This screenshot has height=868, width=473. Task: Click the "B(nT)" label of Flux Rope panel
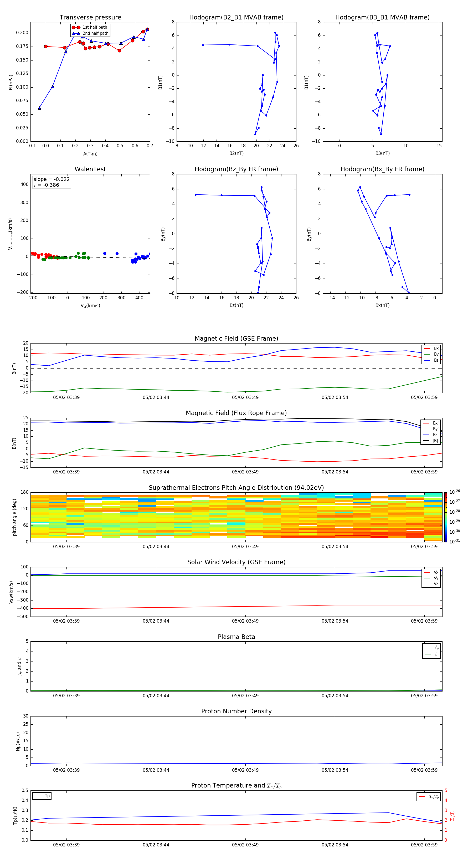click(14, 443)
